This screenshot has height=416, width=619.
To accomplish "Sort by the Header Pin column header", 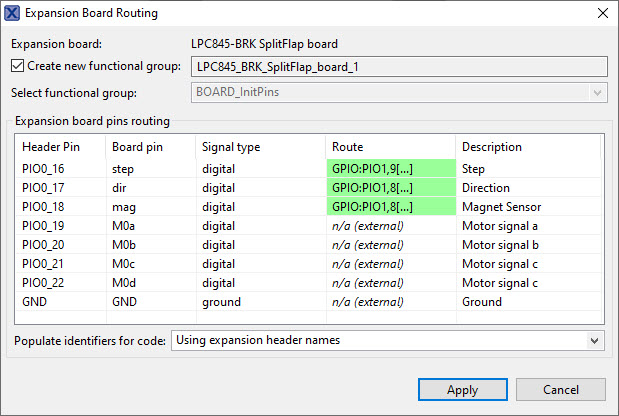I will coord(60,147).
